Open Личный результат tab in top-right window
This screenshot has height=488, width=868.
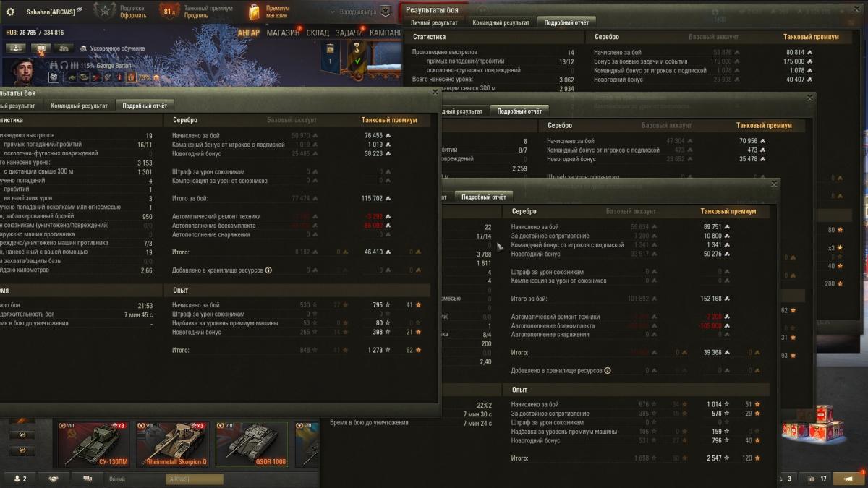pyautogui.click(x=434, y=22)
